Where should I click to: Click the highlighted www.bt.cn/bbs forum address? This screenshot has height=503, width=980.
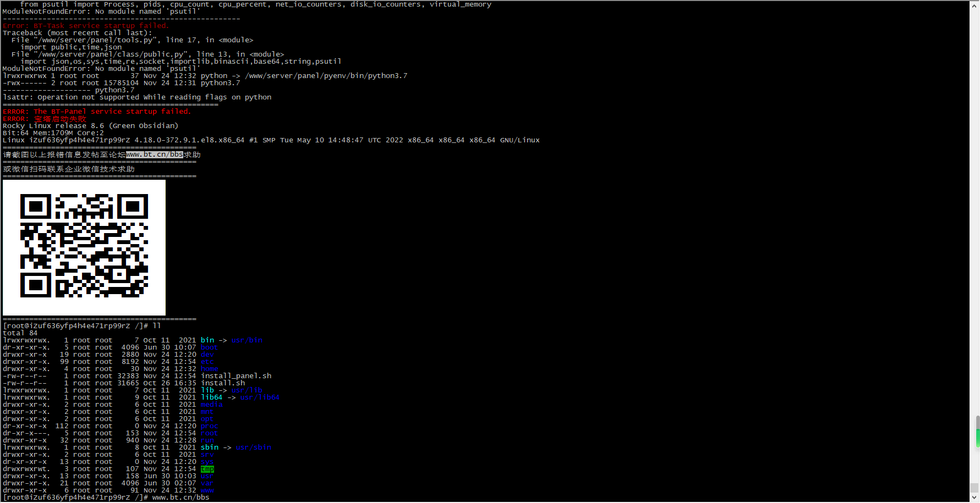pos(155,154)
